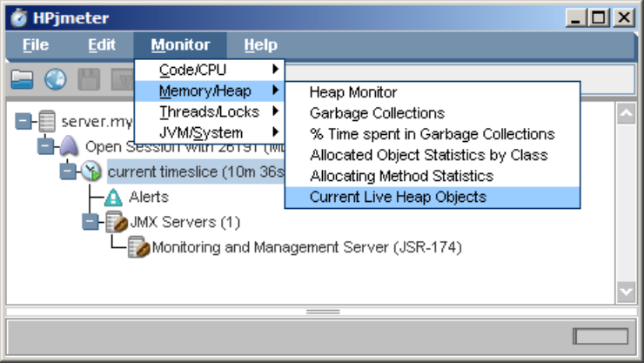The image size is (644, 363).
Task: Click the tree scrollbar down arrow
Action: coord(626,292)
